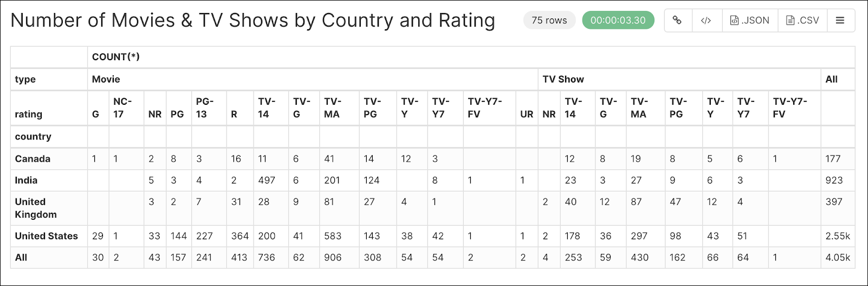Click India's Movie TV-14 count of 497
Image resolution: width=868 pixels, height=286 pixels.
click(267, 181)
